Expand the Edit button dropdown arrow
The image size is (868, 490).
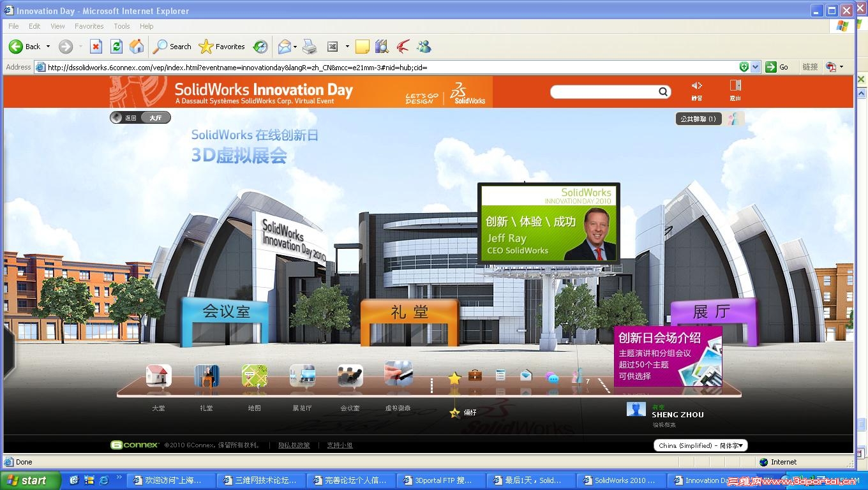(347, 47)
